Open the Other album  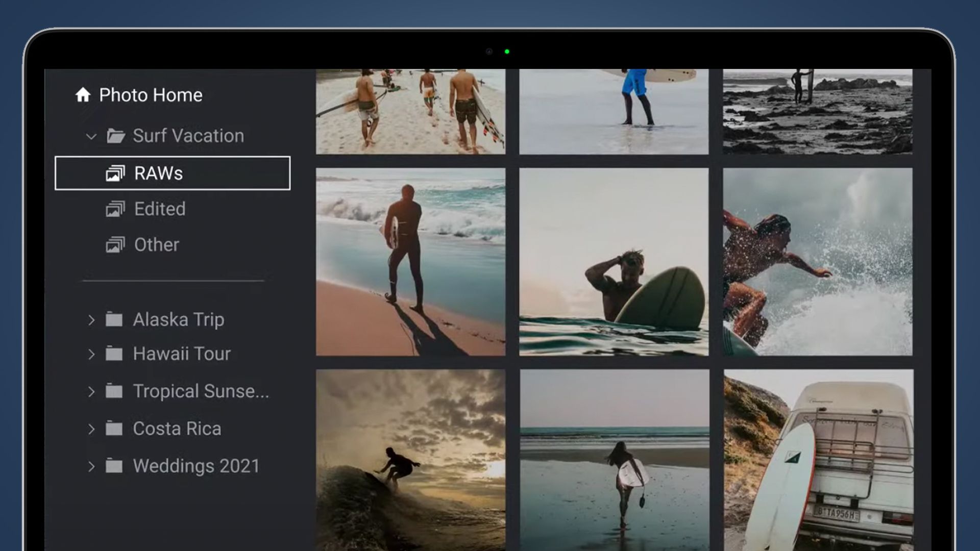(x=156, y=244)
